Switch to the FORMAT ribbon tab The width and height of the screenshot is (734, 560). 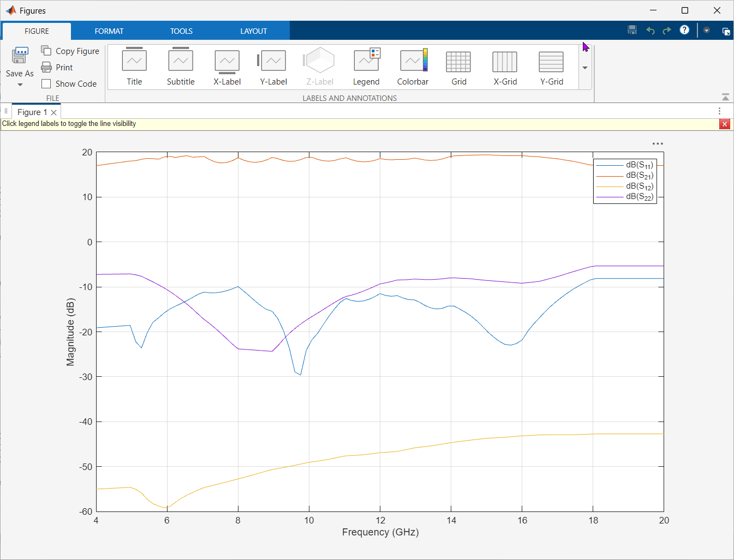(x=109, y=31)
